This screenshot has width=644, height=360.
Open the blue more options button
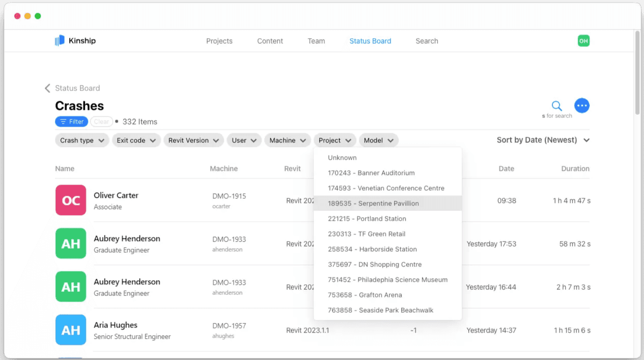[x=582, y=106]
